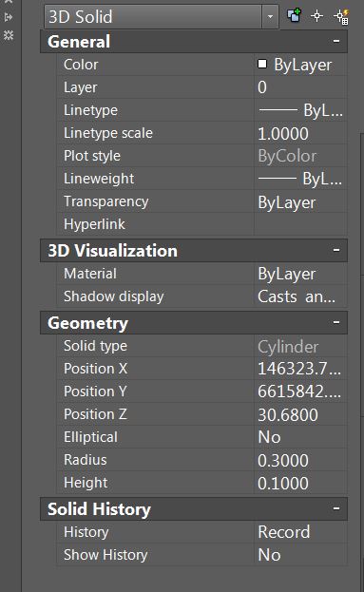Select the Position Y property label
Screen dimensions: 364x592
(x=95, y=391)
